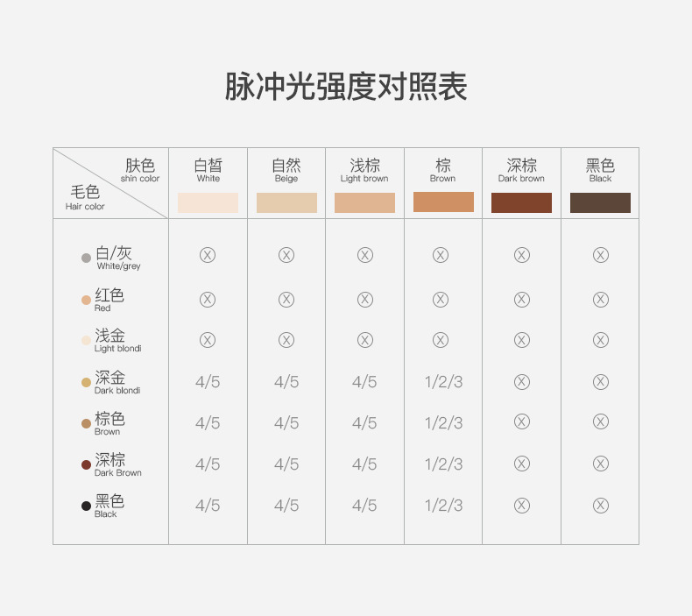
Task: Click the 毛色 Hair color header label
Action: 85,197
